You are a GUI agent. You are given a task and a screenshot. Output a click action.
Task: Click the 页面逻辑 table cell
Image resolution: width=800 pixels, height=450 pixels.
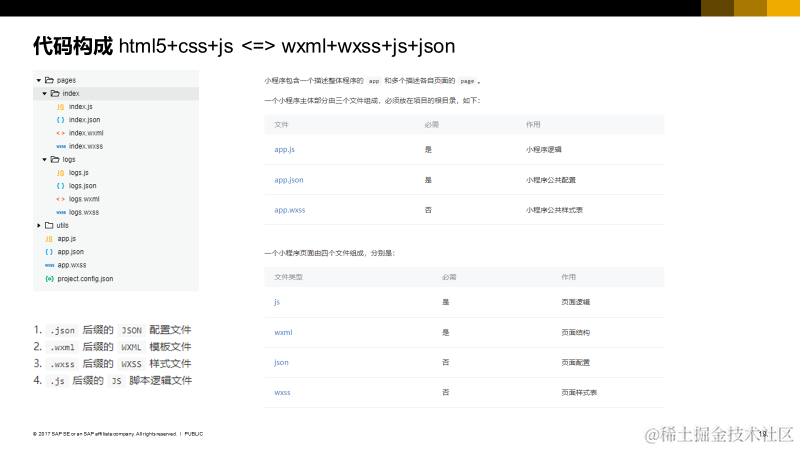(576, 302)
